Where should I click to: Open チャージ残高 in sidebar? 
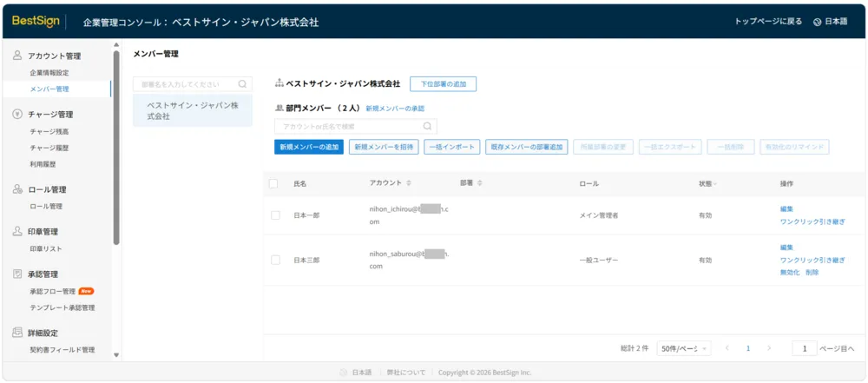(49, 131)
